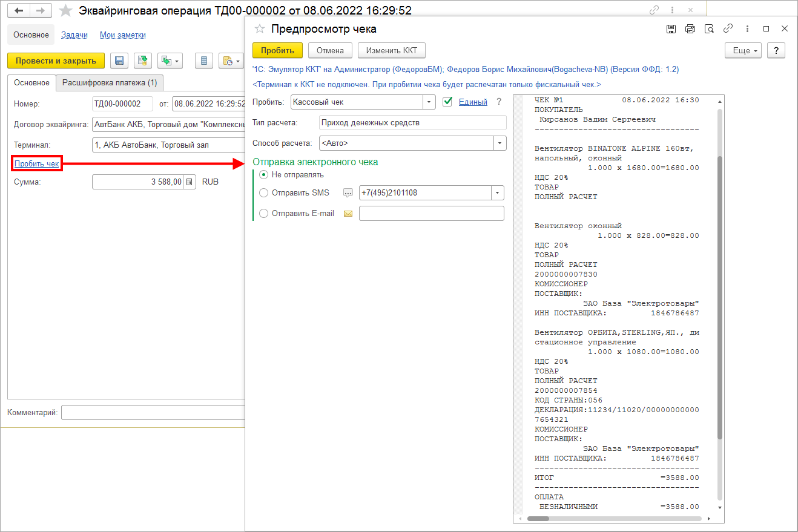
Task: Open the three-dot menu in Предпросмотр чека
Action: [x=748, y=28]
